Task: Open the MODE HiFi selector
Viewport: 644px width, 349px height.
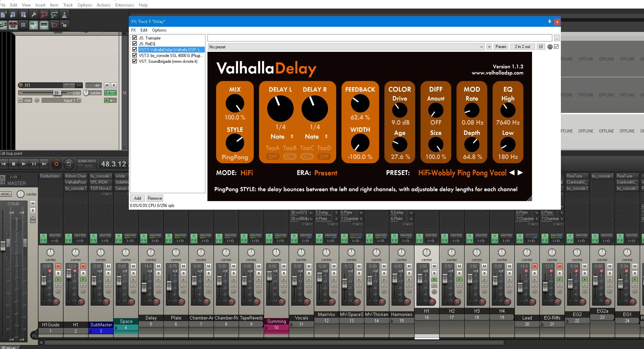Action: (247, 173)
